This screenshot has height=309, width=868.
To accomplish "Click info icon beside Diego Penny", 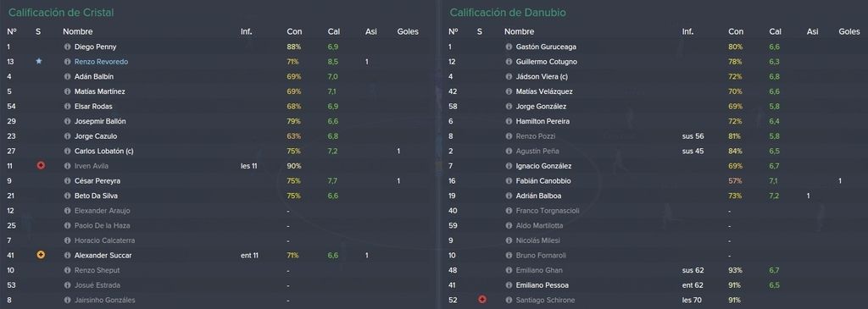I will tap(68, 47).
